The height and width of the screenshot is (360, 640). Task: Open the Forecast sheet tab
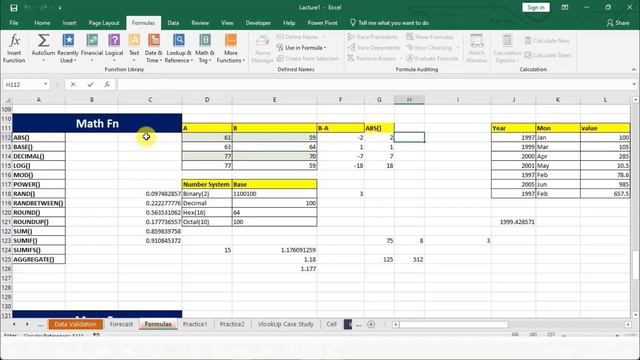[121, 324]
